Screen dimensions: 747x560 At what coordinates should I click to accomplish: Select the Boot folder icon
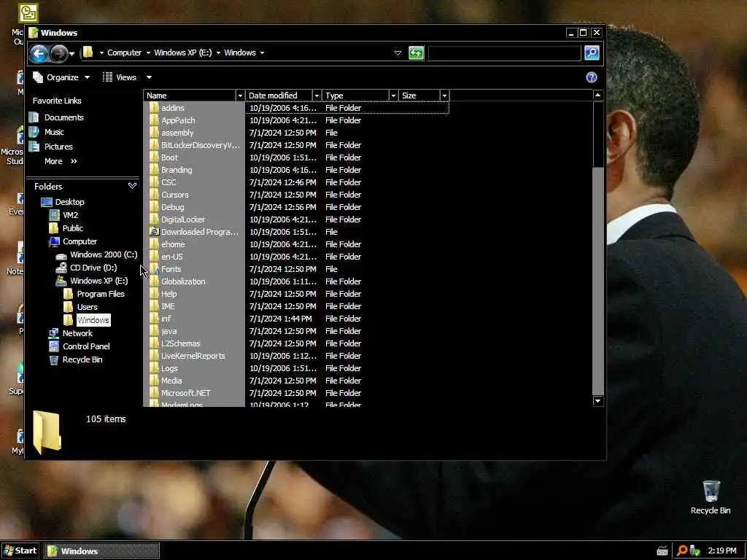154,157
